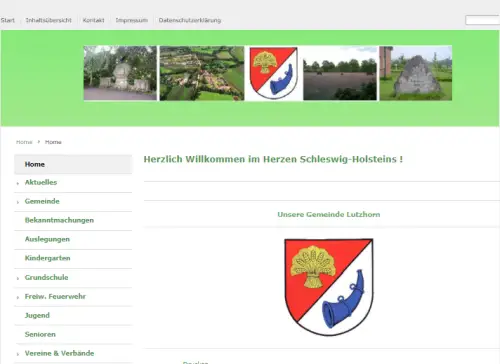Open Vereine & Verbände in the sidebar
The image size is (500, 364).
coord(59,353)
